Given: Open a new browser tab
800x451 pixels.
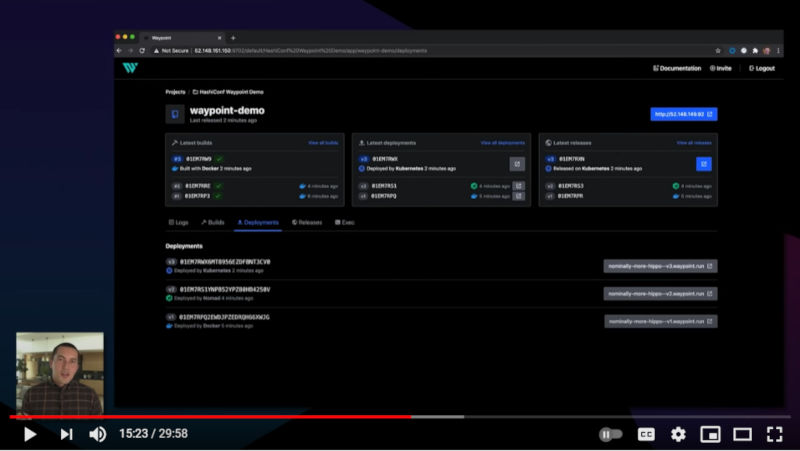Looking at the screenshot, I should (233, 38).
